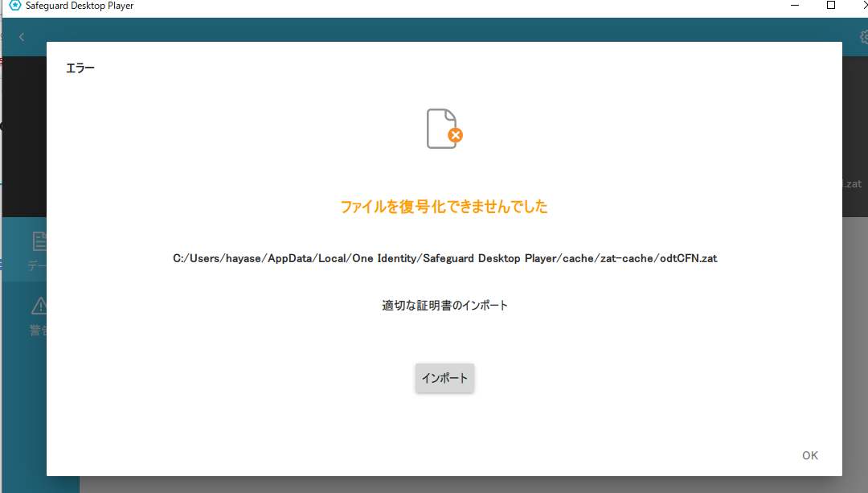
Task: Click the odtCFN.zat file path text
Action: coord(444,258)
